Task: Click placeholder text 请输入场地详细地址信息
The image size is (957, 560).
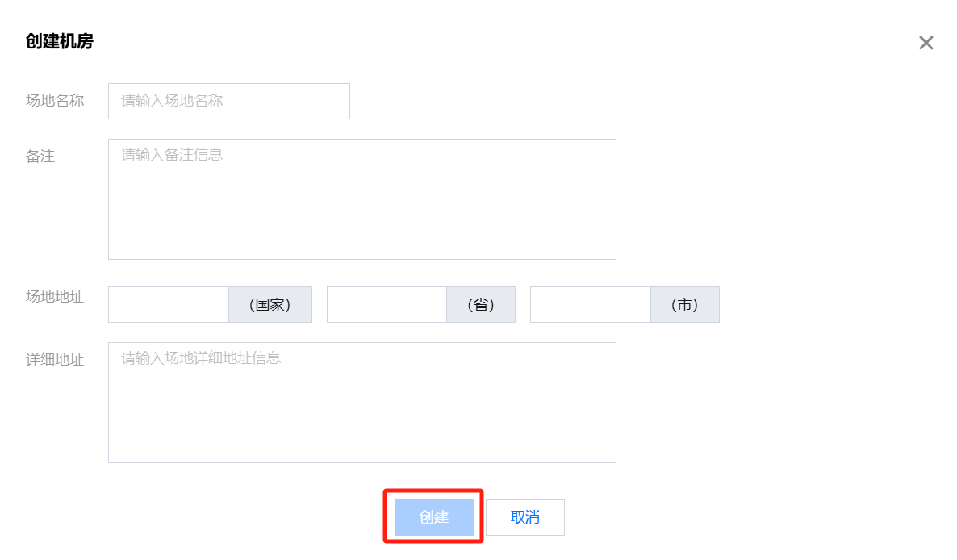Action: click(201, 358)
